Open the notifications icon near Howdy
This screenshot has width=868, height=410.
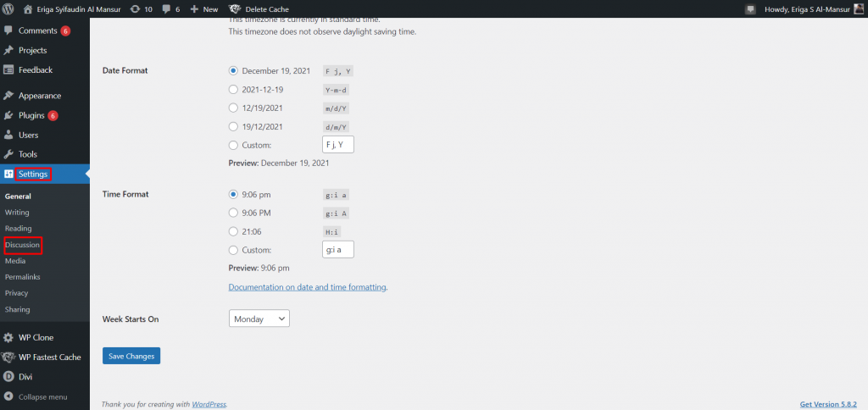pyautogui.click(x=750, y=8)
